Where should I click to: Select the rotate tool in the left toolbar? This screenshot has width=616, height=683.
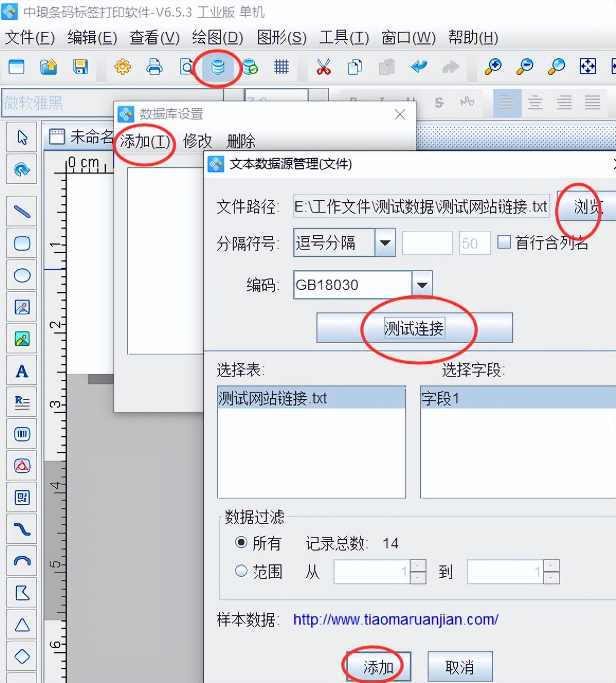click(x=21, y=169)
